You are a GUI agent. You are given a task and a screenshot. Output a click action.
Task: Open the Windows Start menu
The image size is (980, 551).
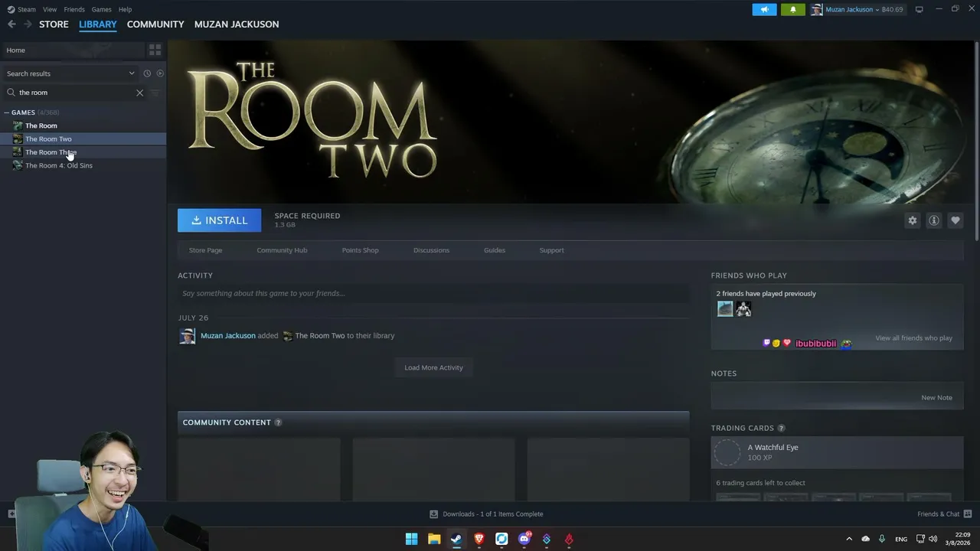click(x=411, y=539)
